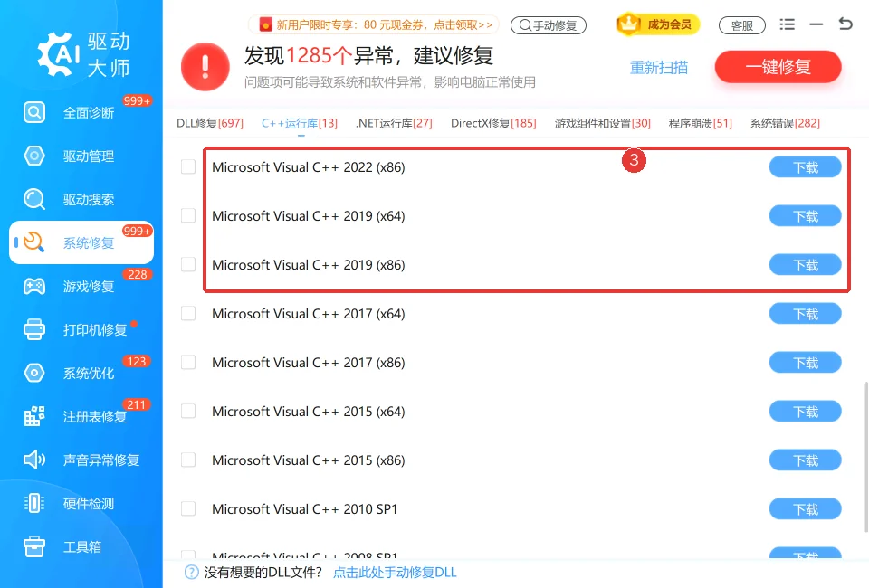Click 没有想要的DLL文件? text
This screenshot has width=869, height=588.
click(x=263, y=573)
